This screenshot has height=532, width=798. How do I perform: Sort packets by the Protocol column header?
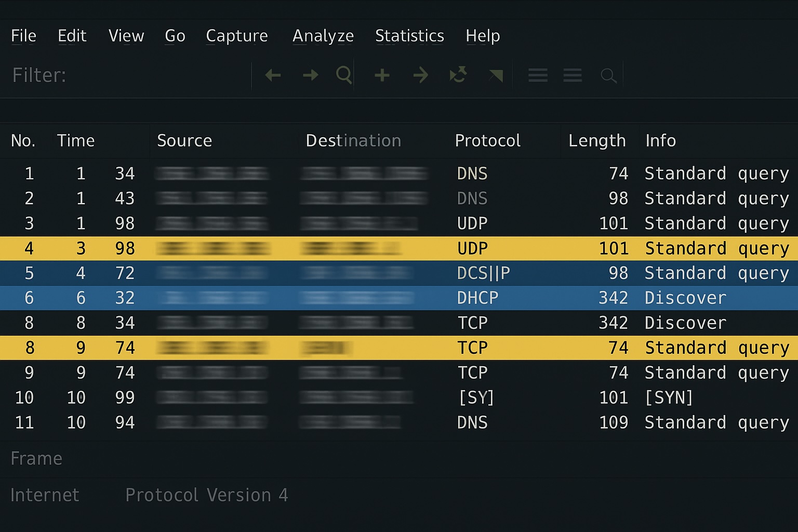pyautogui.click(x=487, y=141)
